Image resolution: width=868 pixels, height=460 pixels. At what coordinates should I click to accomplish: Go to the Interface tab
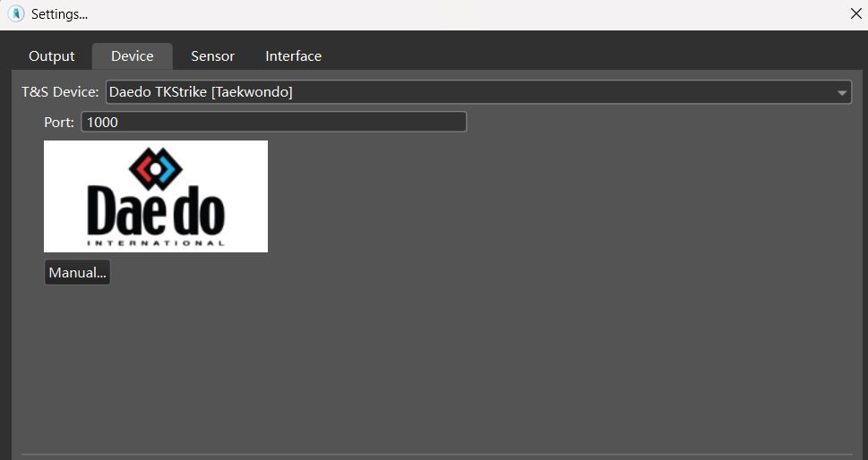[293, 56]
